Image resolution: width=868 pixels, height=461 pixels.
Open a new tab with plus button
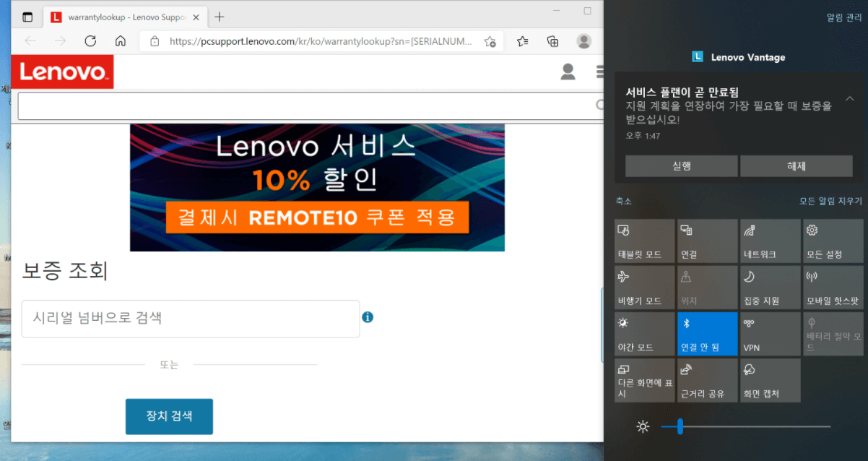(220, 17)
